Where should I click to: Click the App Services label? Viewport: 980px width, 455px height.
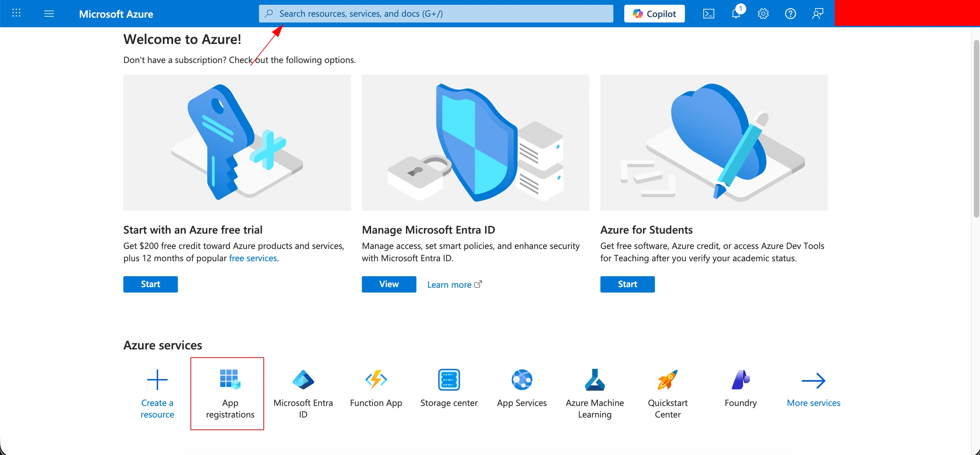click(x=522, y=403)
